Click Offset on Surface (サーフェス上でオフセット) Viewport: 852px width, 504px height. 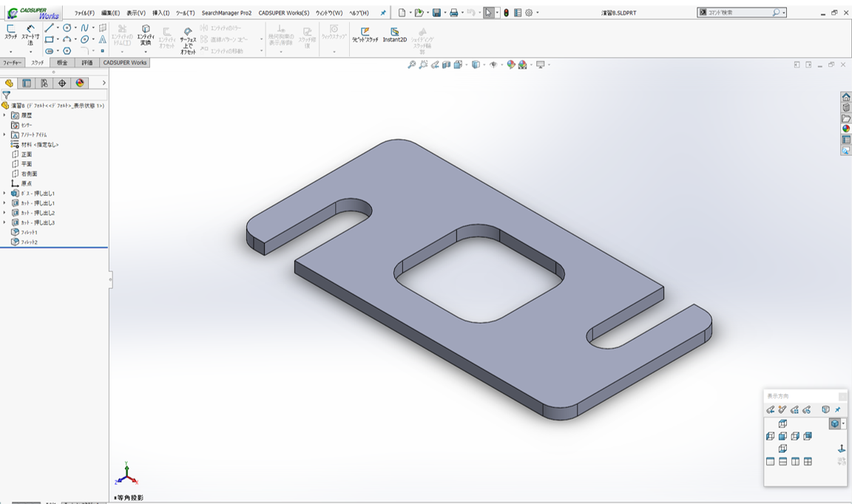[188, 40]
